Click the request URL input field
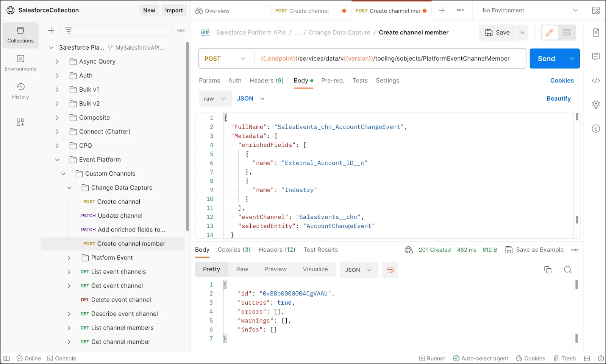Screen dimensions: 606x364 coord(389,59)
